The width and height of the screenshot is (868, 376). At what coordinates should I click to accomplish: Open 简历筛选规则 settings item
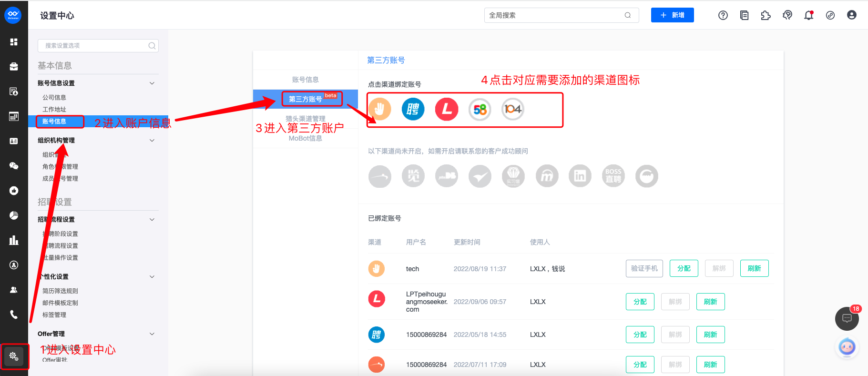pyautogui.click(x=60, y=291)
